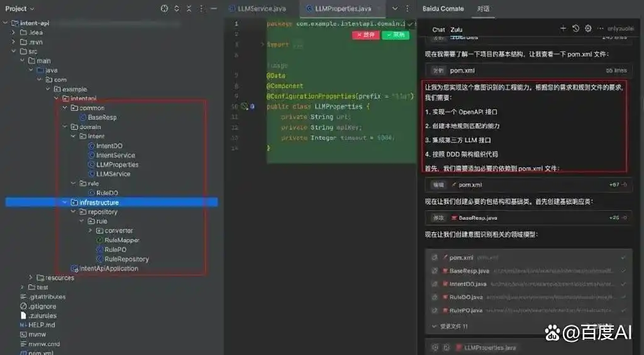Click the checkmark for BaseResp.java change
This screenshot has height=355, width=644.
(x=623, y=271)
